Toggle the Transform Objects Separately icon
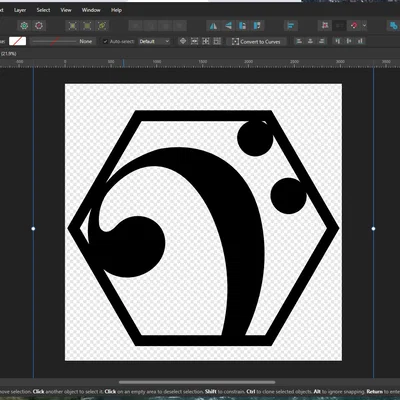Screen dimensions: 400x400 tap(194, 41)
